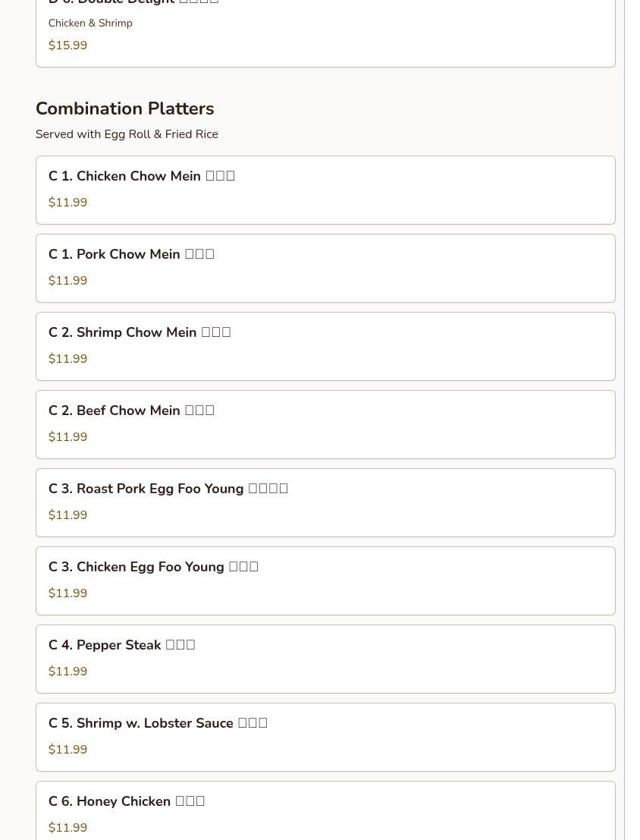
Task: Click the Combination Platters heading
Action: (x=125, y=109)
